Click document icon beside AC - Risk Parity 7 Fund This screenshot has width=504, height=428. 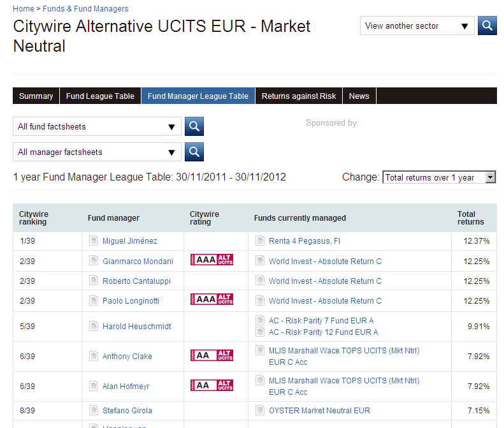260,320
